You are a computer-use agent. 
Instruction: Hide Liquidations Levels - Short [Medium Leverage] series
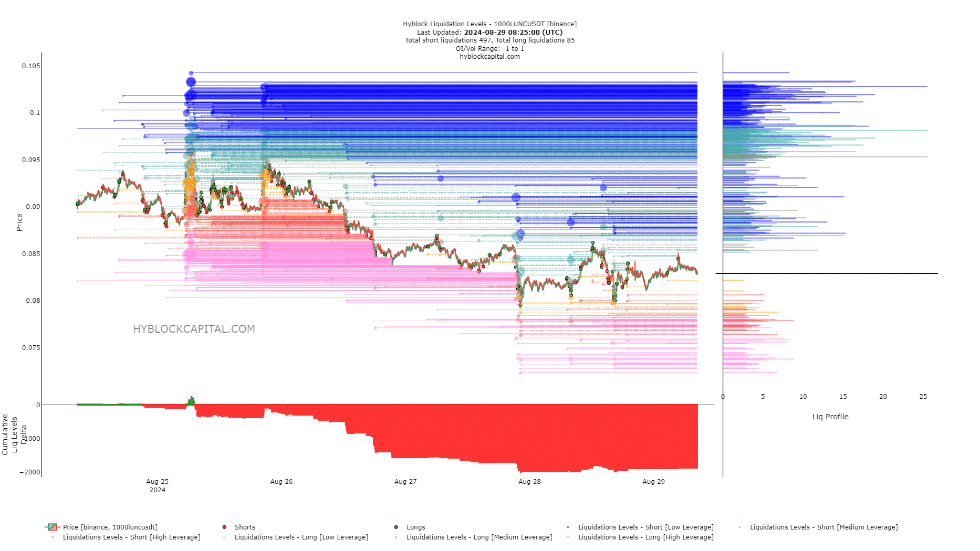[x=817, y=527]
